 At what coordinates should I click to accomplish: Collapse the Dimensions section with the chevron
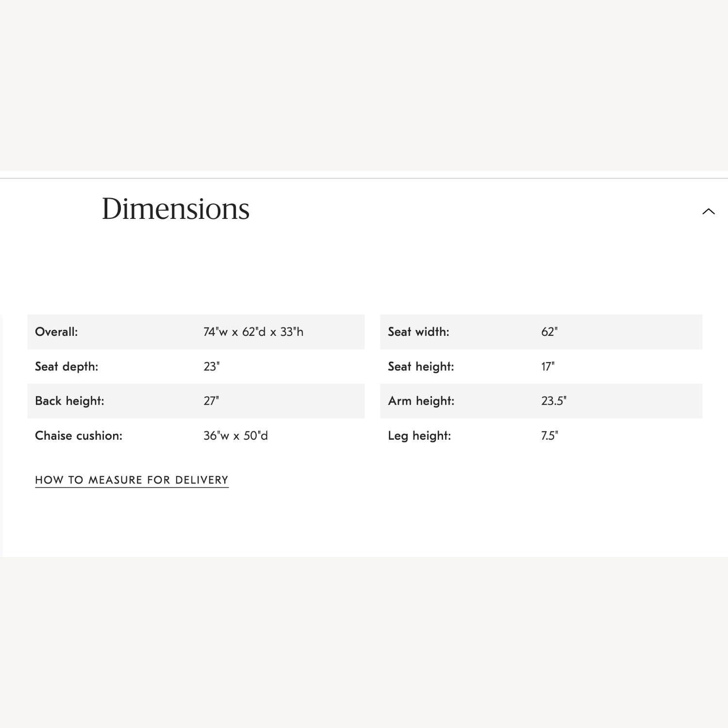click(x=709, y=211)
